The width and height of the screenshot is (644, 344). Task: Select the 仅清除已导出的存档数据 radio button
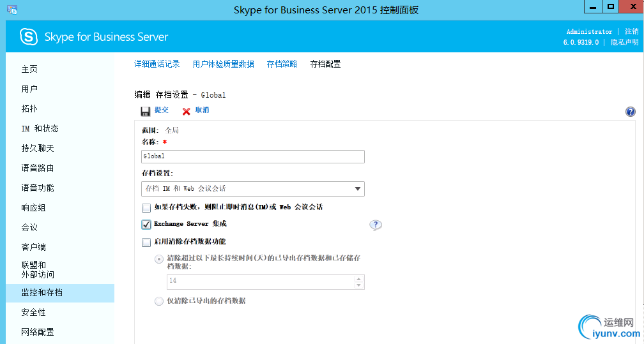point(159,301)
